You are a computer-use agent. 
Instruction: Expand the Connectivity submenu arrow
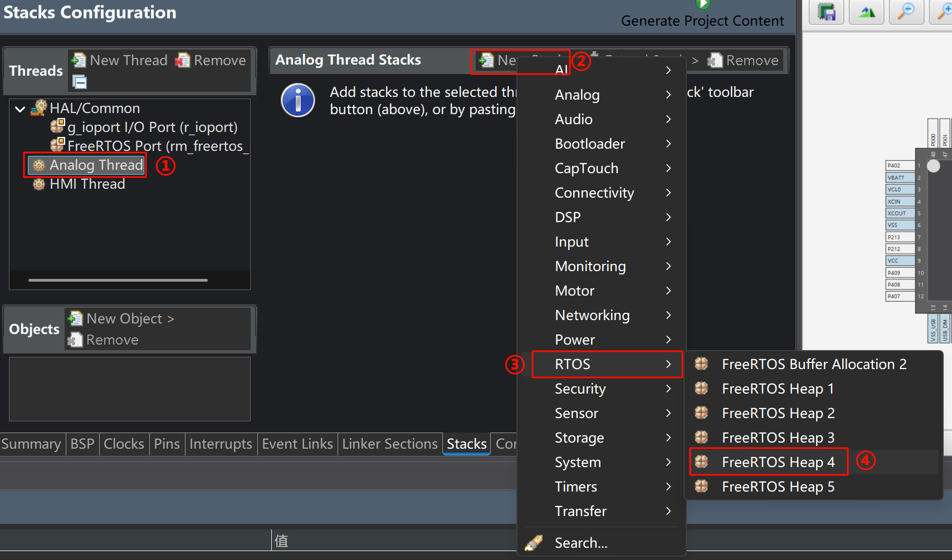pos(668,193)
